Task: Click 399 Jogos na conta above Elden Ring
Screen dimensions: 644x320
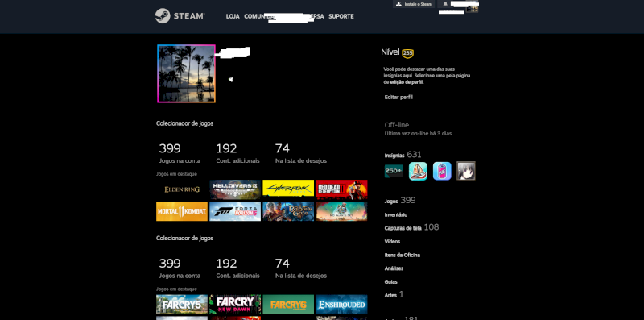Action: (180, 153)
